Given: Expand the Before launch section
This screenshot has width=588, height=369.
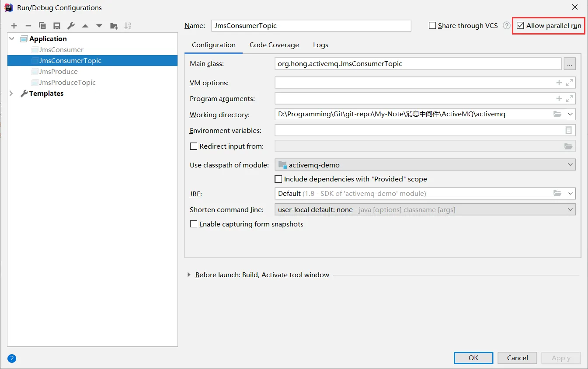Looking at the screenshot, I should pyautogui.click(x=189, y=275).
